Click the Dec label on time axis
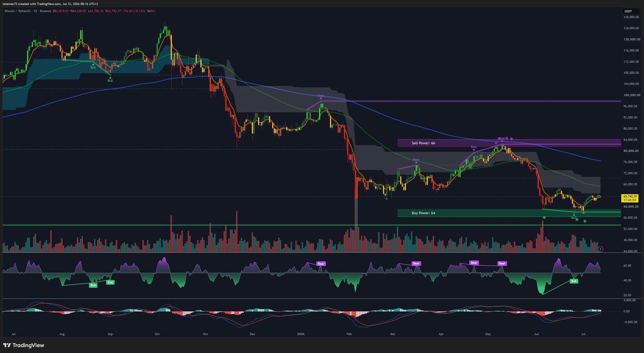Screen dimensions: 644x353 tap(252, 334)
